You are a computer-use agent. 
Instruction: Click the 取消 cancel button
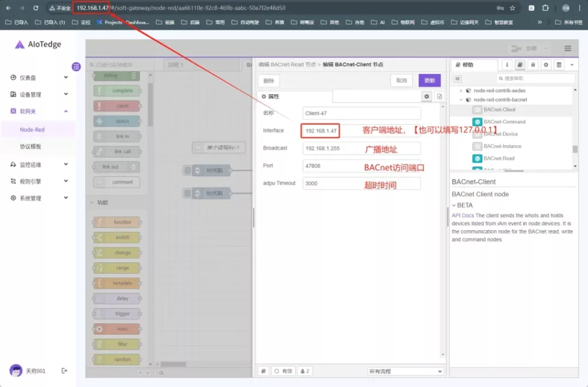pos(401,80)
